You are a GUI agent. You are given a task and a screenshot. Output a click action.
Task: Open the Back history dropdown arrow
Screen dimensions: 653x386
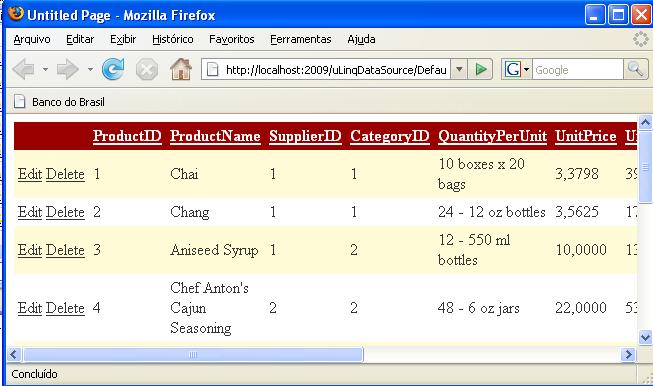(x=45, y=69)
